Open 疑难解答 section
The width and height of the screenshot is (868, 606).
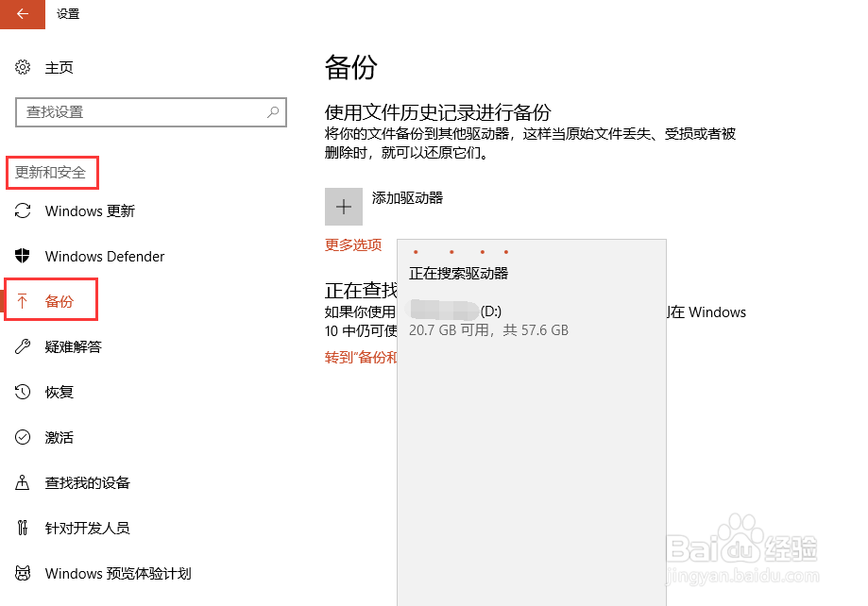[x=73, y=346]
